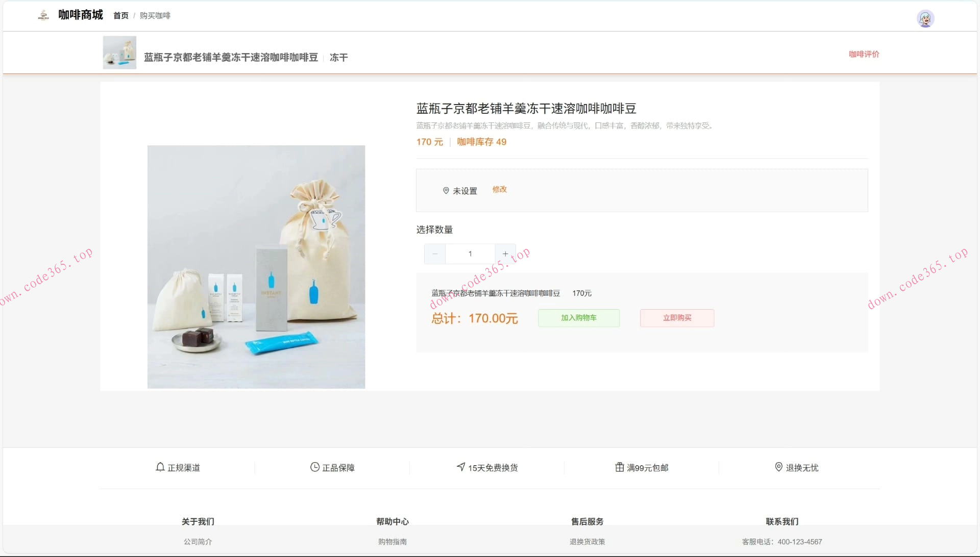Select the quantity input field
The width and height of the screenshot is (980, 557).
470,254
